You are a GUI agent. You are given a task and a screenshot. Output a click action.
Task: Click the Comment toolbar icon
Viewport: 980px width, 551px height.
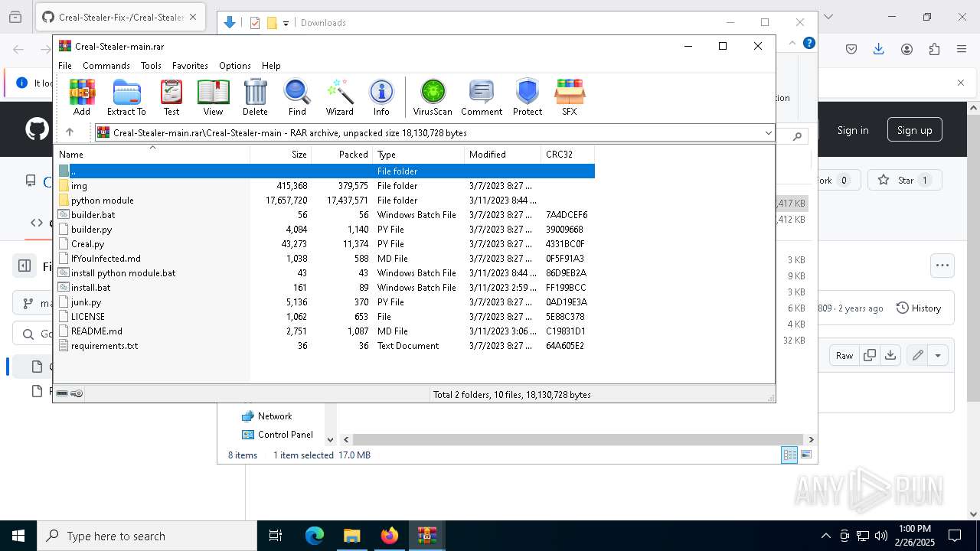[x=482, y=97]
